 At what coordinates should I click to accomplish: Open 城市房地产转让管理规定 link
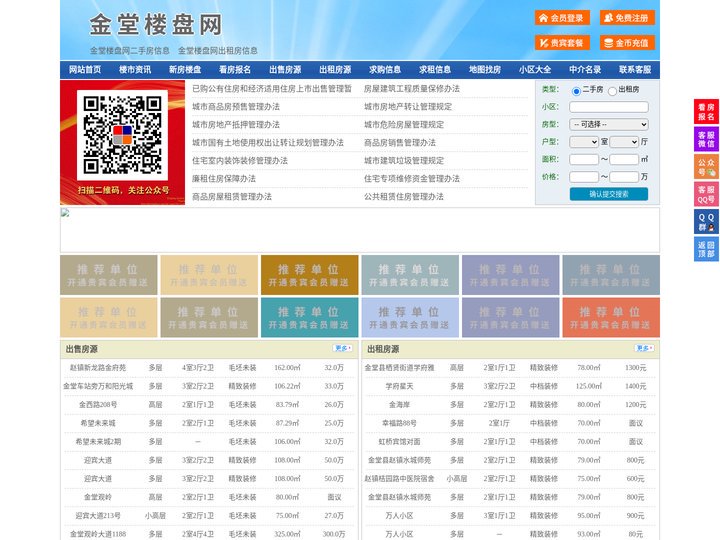(408, 107)
